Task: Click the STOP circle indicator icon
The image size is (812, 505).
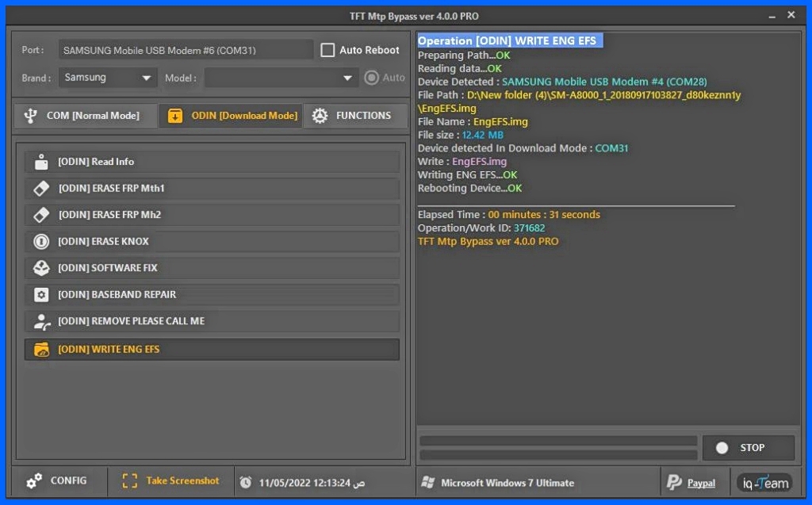Action: tap(722, 447)
